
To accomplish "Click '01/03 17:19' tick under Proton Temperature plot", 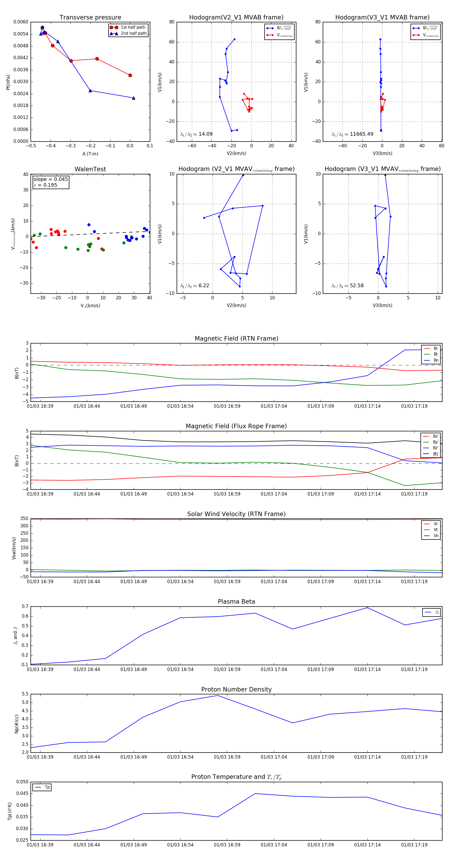I will [414, 845].
